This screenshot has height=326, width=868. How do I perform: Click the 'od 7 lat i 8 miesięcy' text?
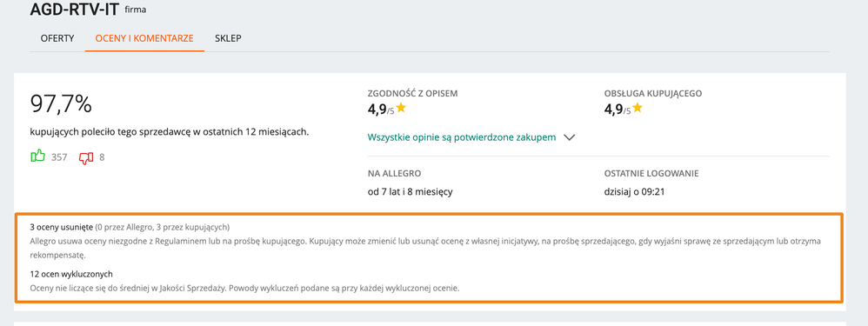point(411,192)
